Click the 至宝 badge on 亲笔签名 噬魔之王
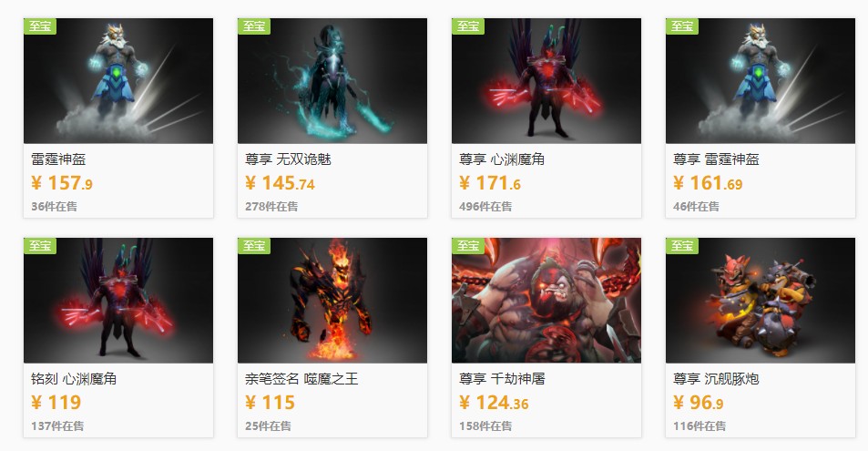Viewport: 868px width, 451px height. [x=254, y=245]
